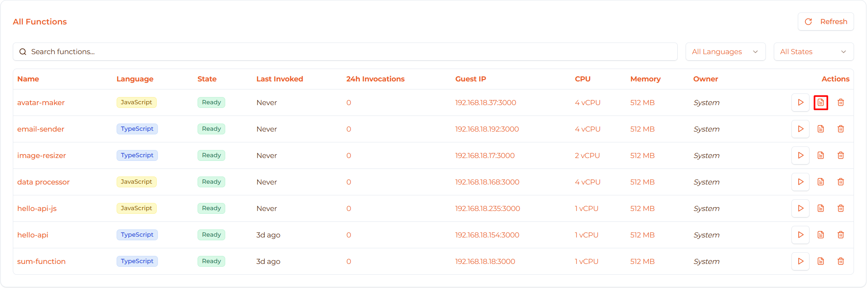This screenshot has height=288, width=868.
Task: Open the All Languages dropdown
Action: (x=725, y=51)
